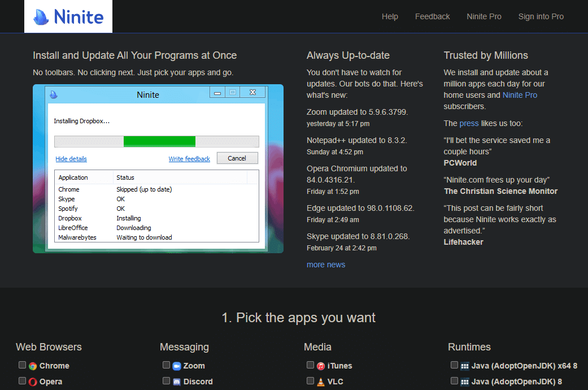Click the VLC label text

point(336,382)
